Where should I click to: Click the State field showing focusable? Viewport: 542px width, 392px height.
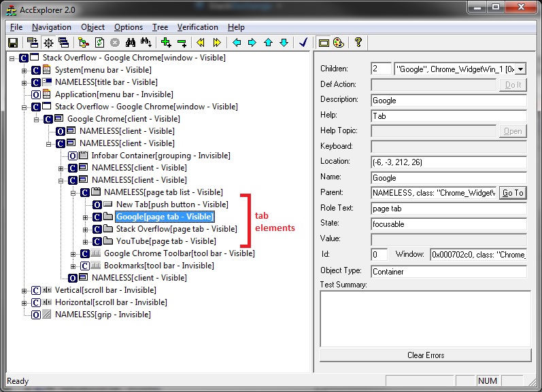coord(449,224)
